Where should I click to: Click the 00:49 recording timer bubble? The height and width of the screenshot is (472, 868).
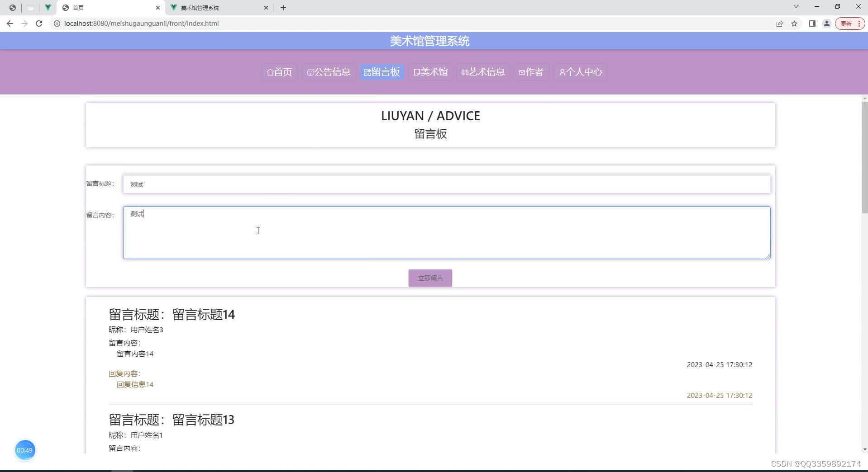pos(25,450)
